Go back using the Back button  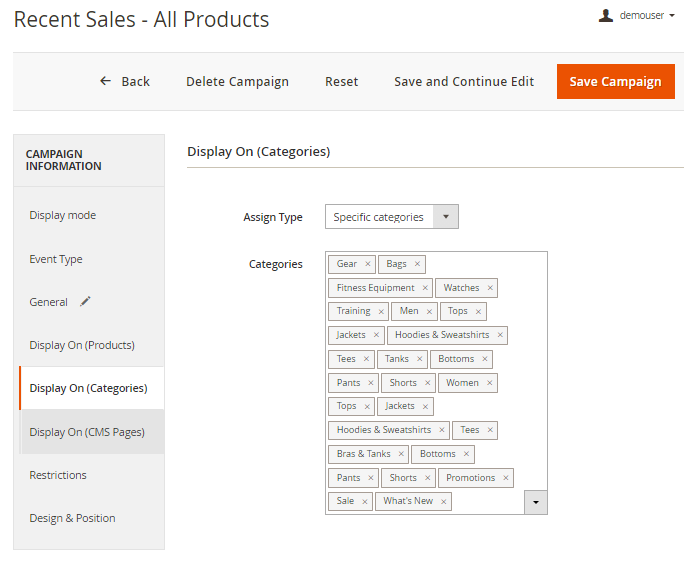click(x=125, y=82)
